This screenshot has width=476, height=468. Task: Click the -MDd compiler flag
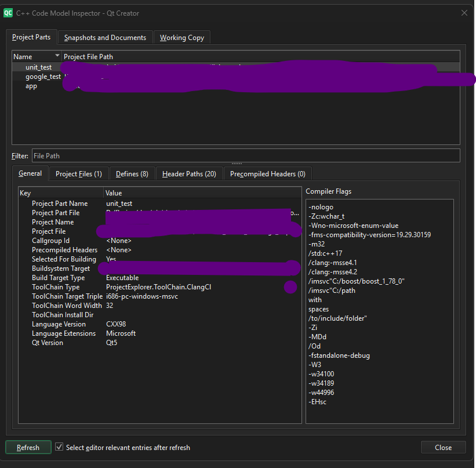(317, 337)
